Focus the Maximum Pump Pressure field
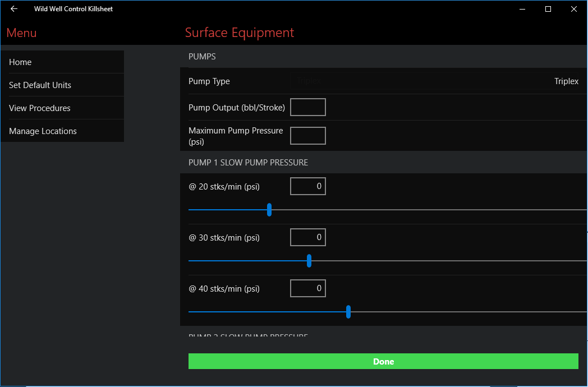The image size is (588, 387). click(308, 136)
